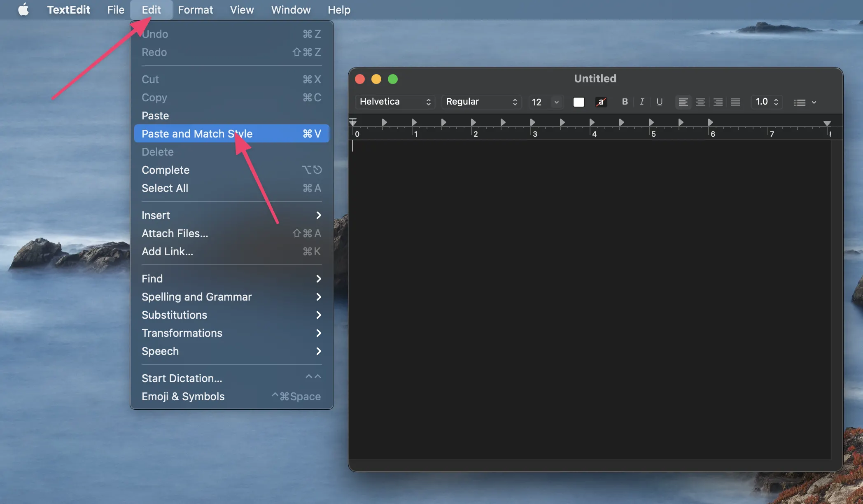
Task: Toggle italic formatting
Action: tap(641, 102)
